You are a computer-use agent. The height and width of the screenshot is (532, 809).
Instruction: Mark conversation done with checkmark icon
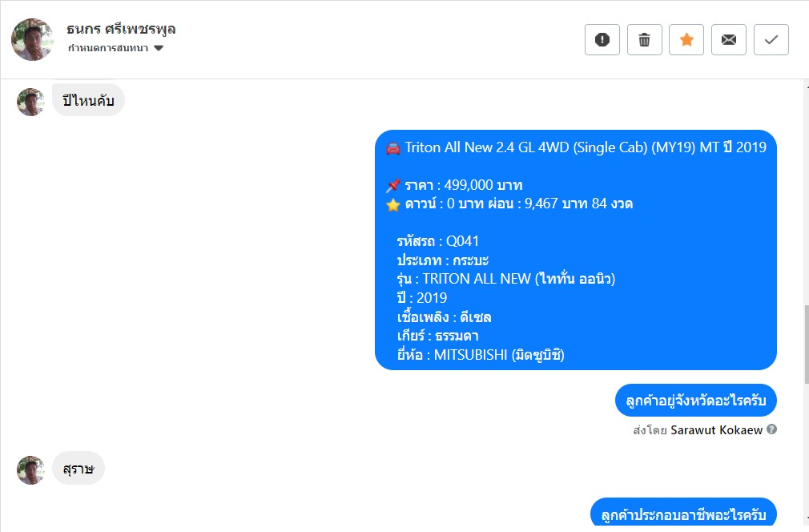click(x=771, y=40)
